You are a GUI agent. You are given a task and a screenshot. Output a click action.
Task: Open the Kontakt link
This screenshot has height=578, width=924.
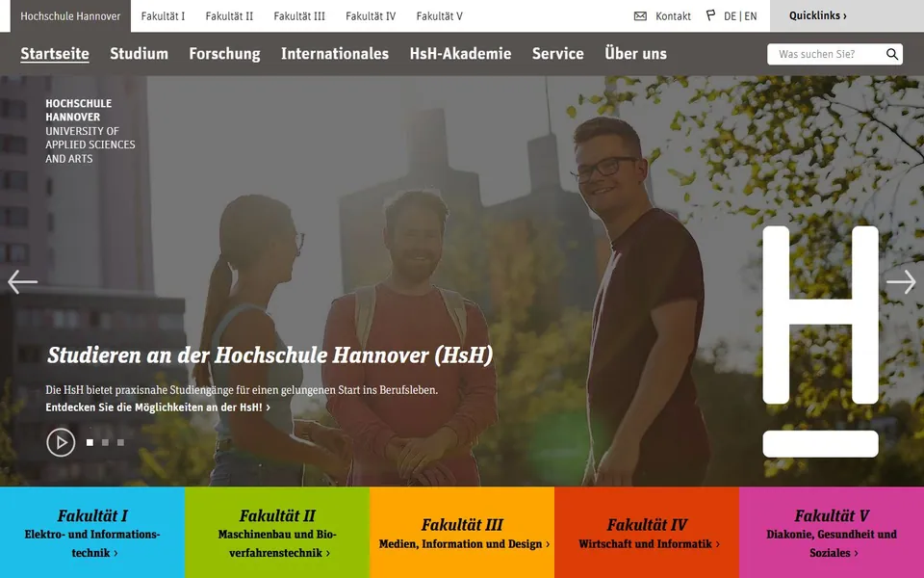pos(673,16)
